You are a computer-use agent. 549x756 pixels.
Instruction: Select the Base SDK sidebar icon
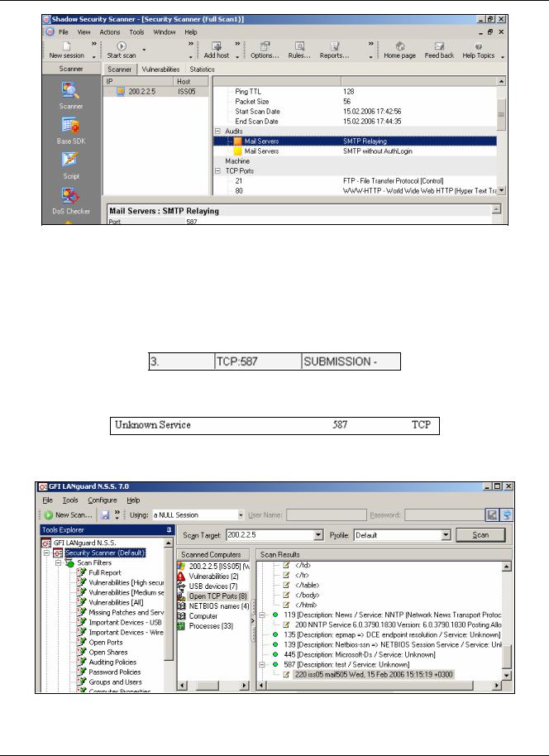(x=70, y=126)
